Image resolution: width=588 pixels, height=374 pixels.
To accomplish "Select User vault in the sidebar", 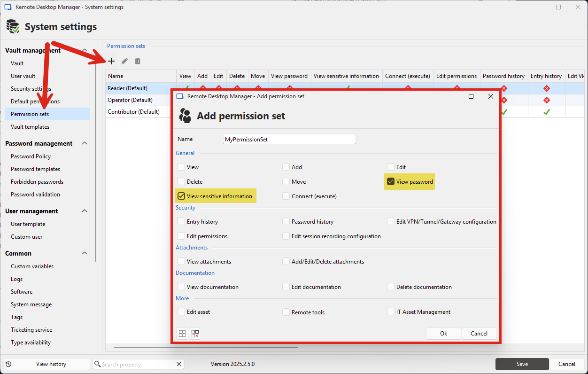I will coord(23,76).
